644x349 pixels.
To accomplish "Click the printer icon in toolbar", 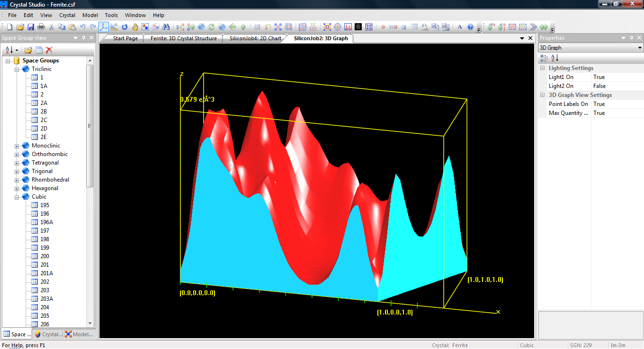I will [x=41, y=27].
